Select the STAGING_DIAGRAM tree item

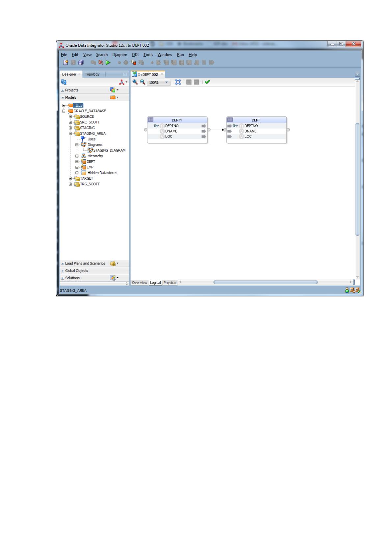(x=109, y=150)
